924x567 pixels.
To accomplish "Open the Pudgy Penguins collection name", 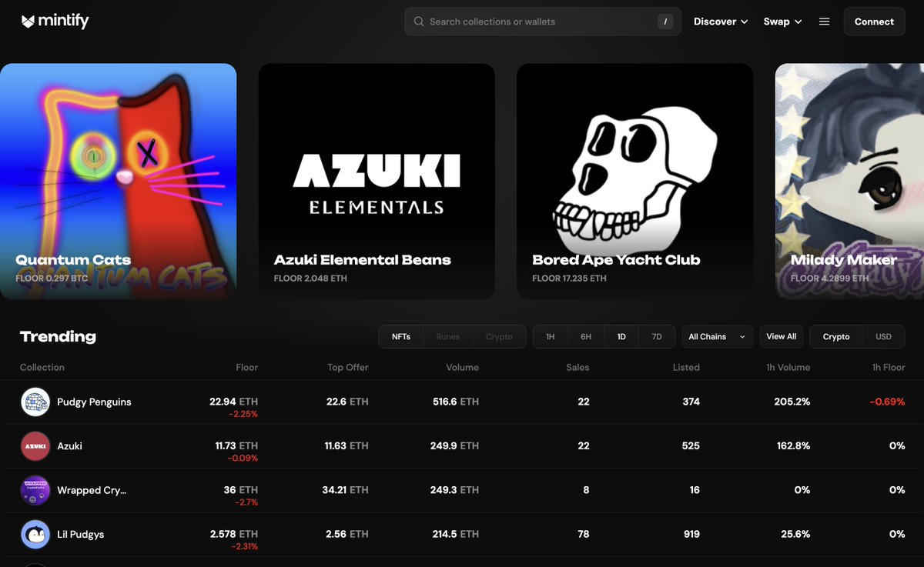I will click(x=94, y=402).
